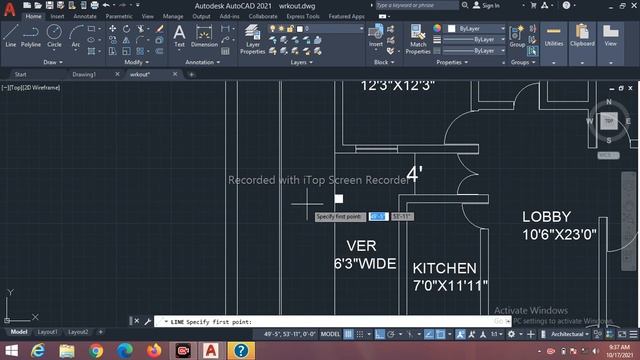
Task: Switch to the Layout1 tab
Action: (47, 332)
